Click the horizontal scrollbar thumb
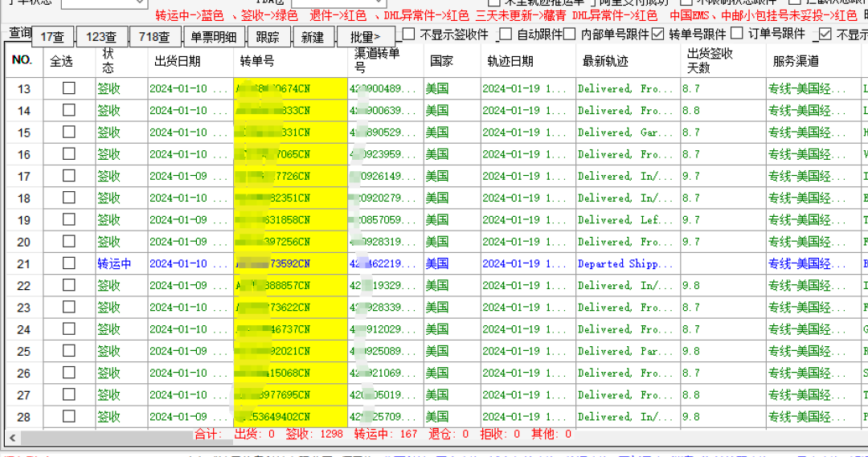Viewport: 868px width, 457px height. pos(127,437)
